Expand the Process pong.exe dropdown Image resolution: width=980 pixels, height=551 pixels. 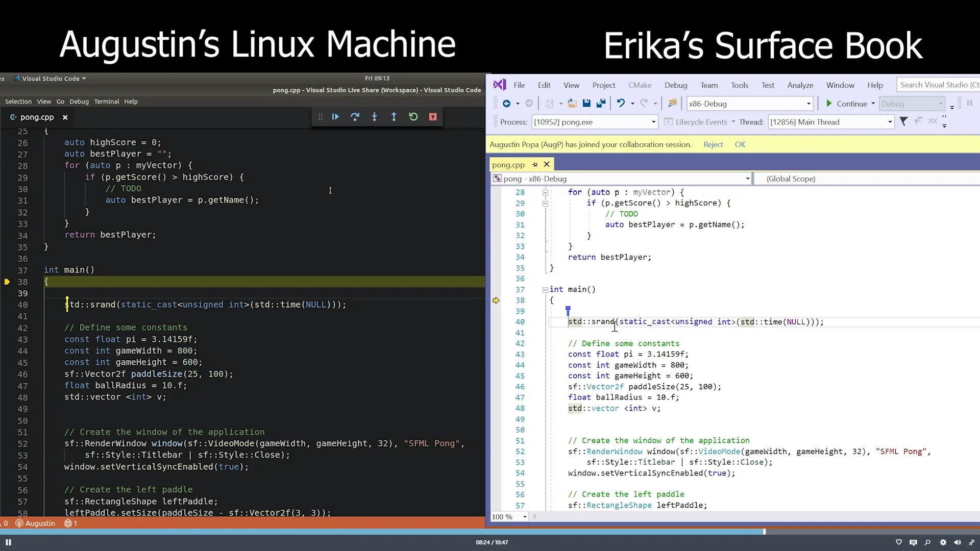(x=653, y=122)
